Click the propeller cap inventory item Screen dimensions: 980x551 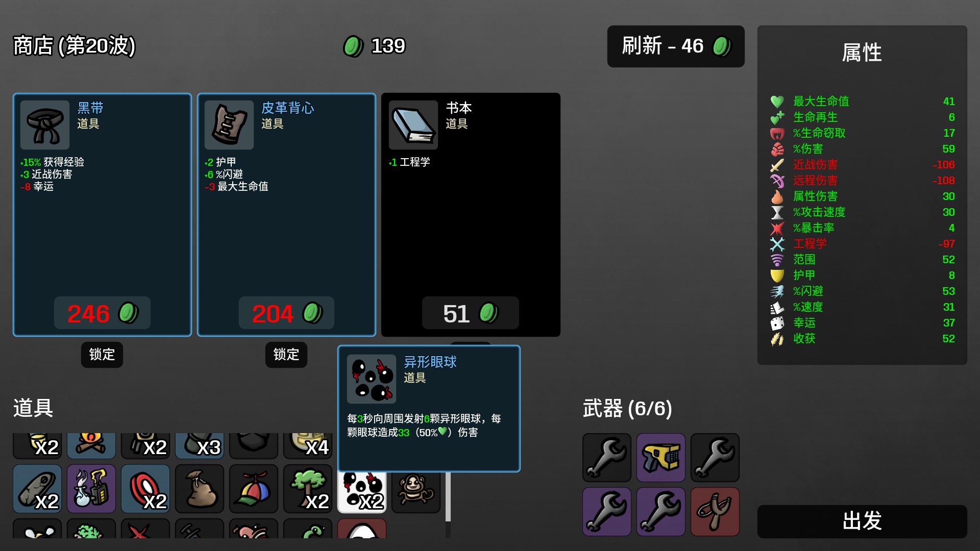pyautogui.click(x=254, y=489)
